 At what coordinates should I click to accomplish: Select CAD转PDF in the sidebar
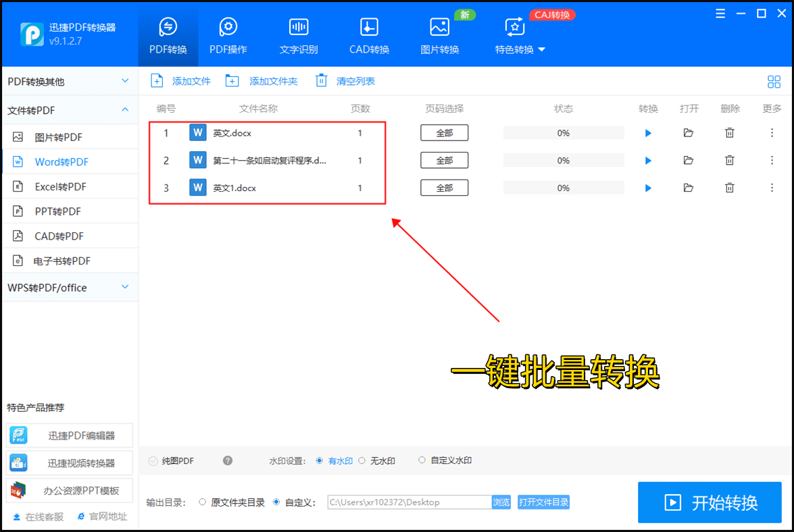pos(70,236)
